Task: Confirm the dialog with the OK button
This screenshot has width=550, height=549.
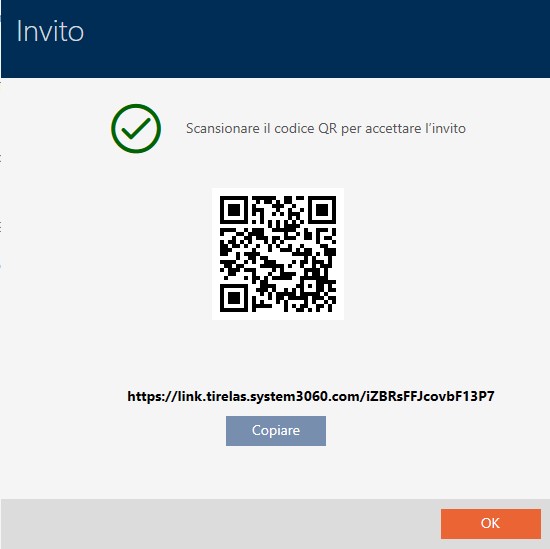Action: point(491,523)
